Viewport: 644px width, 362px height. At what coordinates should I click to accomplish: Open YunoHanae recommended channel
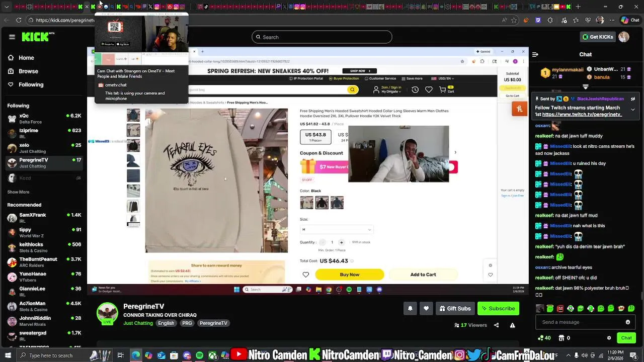(x=44, y=277)
